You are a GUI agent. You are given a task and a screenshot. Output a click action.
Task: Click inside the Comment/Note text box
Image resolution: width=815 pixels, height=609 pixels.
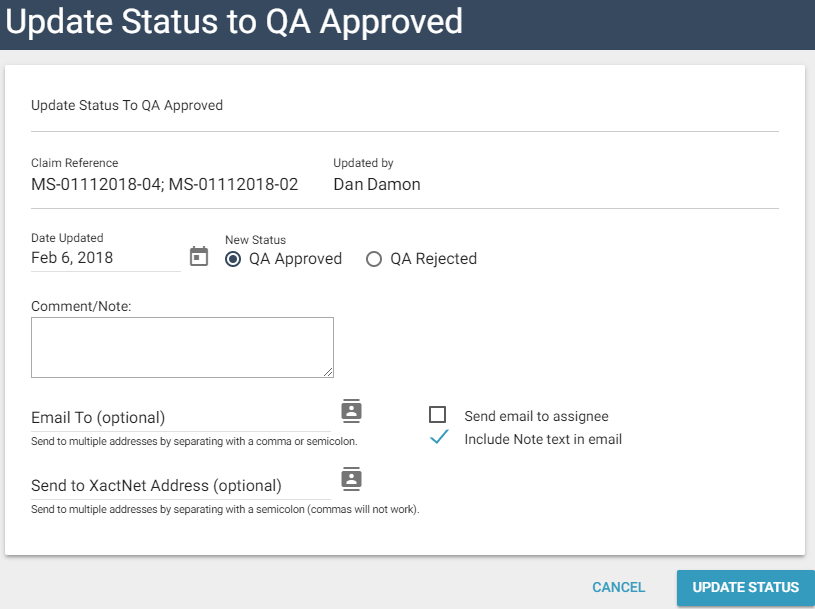click(x=182, y=347)
